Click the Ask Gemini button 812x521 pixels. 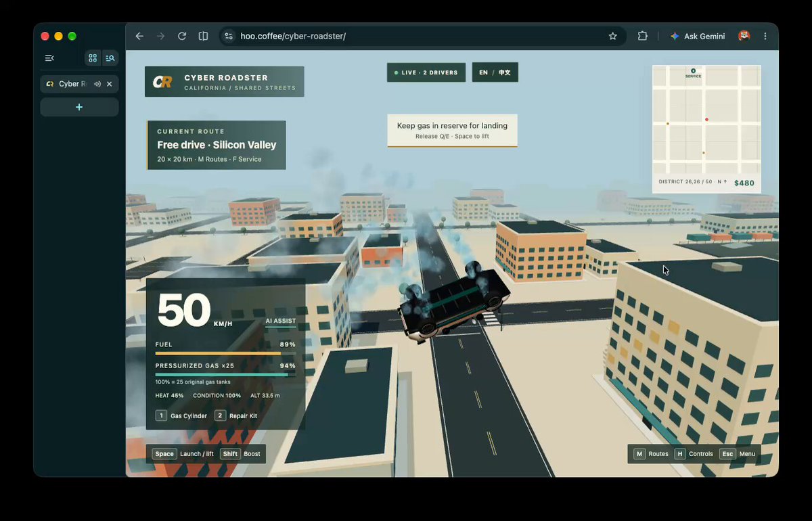tap(698, 36)
